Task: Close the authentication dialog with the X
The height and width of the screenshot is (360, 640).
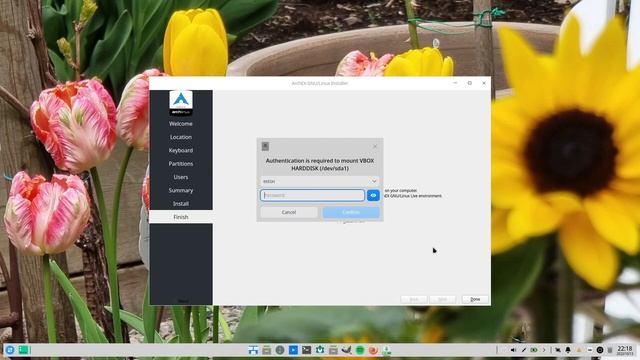Action: pyautogui.click(x=375, y=146)
